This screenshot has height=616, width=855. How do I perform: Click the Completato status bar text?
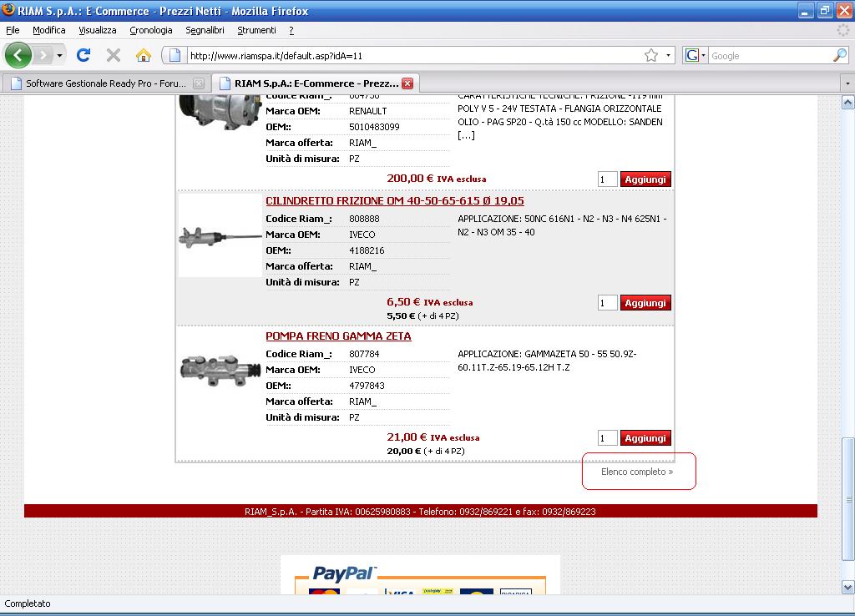(x=28, y=603)
